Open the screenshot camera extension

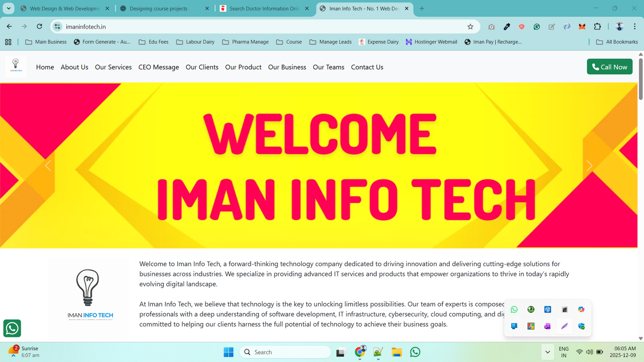(x=491, y=27)
